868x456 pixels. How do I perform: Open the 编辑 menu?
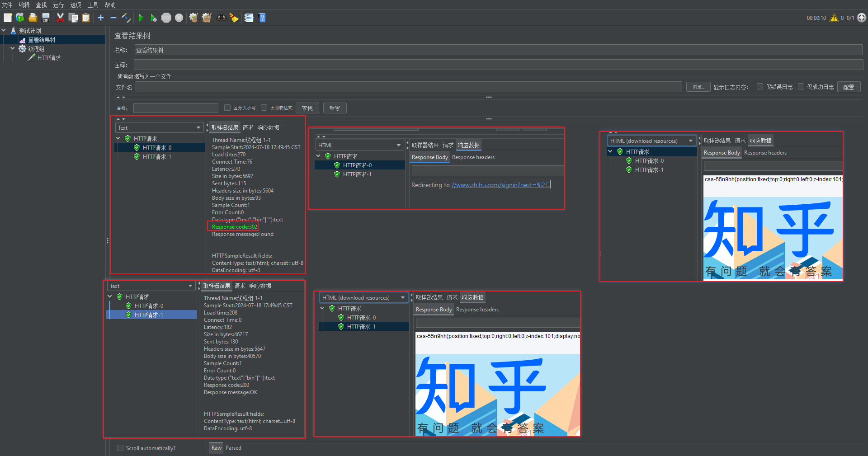click(x=24, y=5)
